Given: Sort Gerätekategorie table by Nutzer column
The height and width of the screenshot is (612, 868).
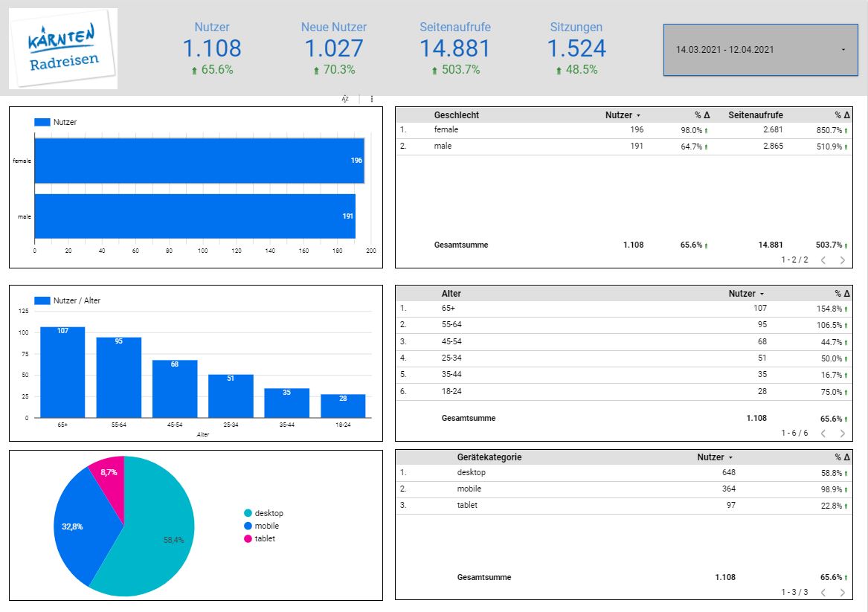Looking at the screenshot, I should [714, 457].
